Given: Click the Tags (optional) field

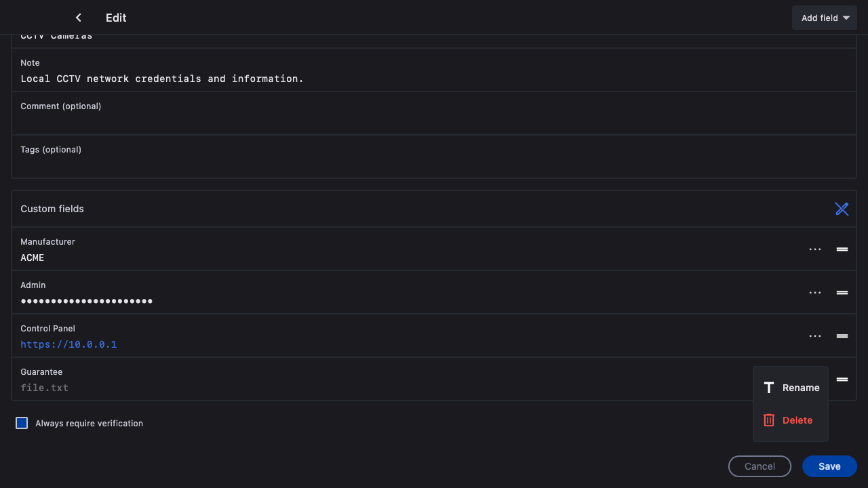Looking at the screenshot, I should point(271,165).
